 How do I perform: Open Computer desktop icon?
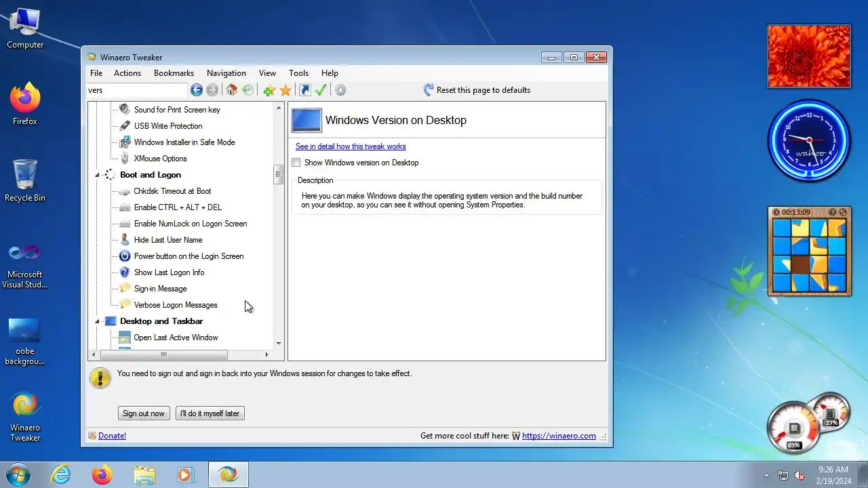pyautogui.click(x=25, y=28)
